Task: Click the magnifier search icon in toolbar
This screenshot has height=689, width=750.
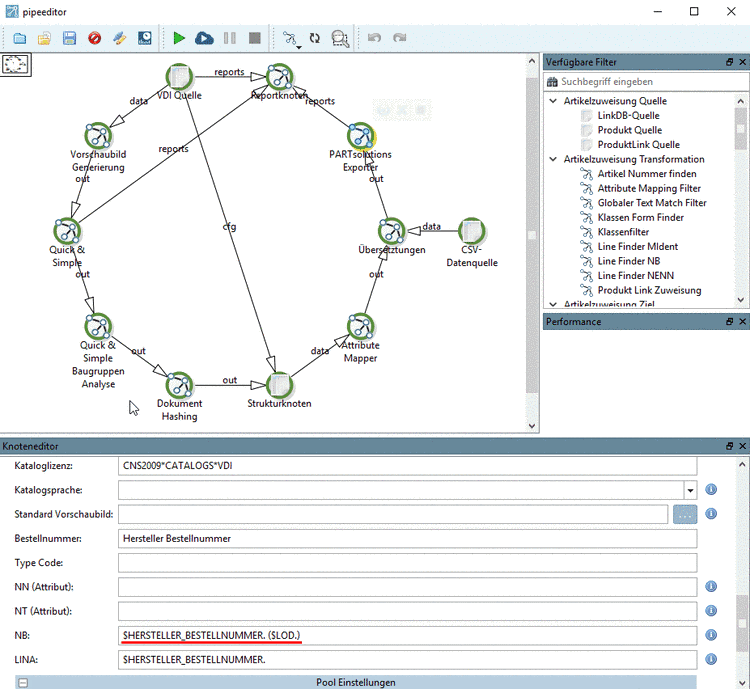Action: coord(340,38)
